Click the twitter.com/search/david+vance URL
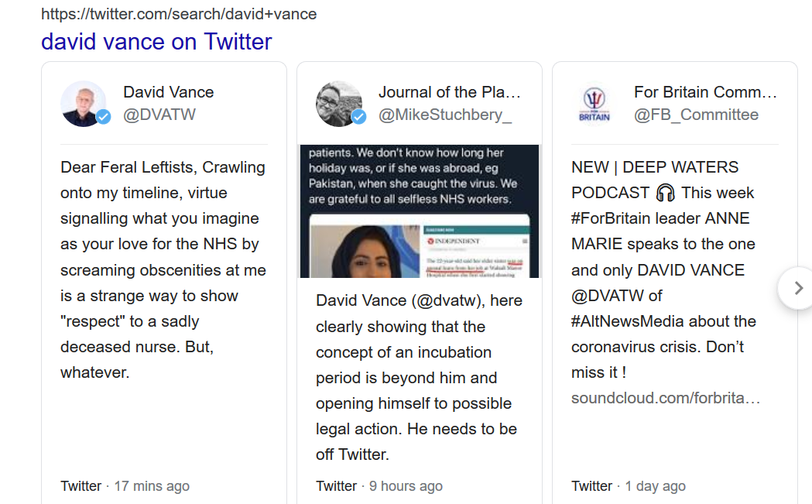This screenshot has width=812, height=504. pyautogui.click(x=179, y=13)
